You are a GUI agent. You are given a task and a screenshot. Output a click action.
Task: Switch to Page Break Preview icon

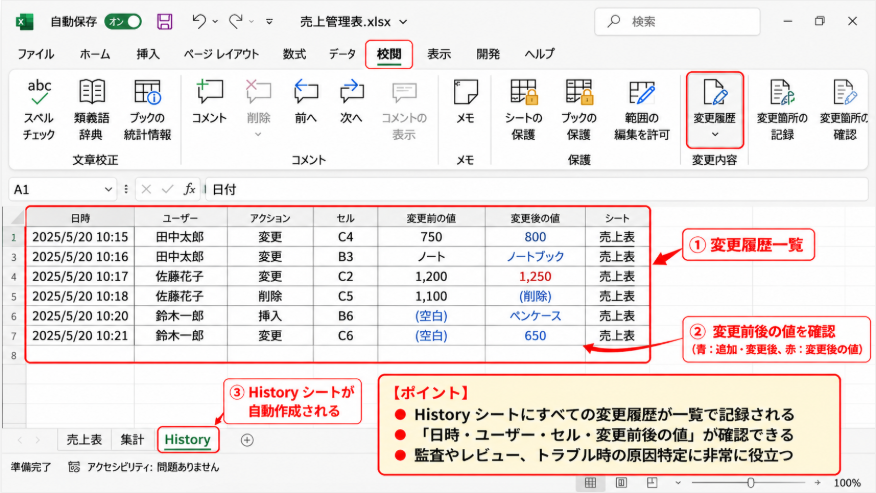[x=651, y=483]
